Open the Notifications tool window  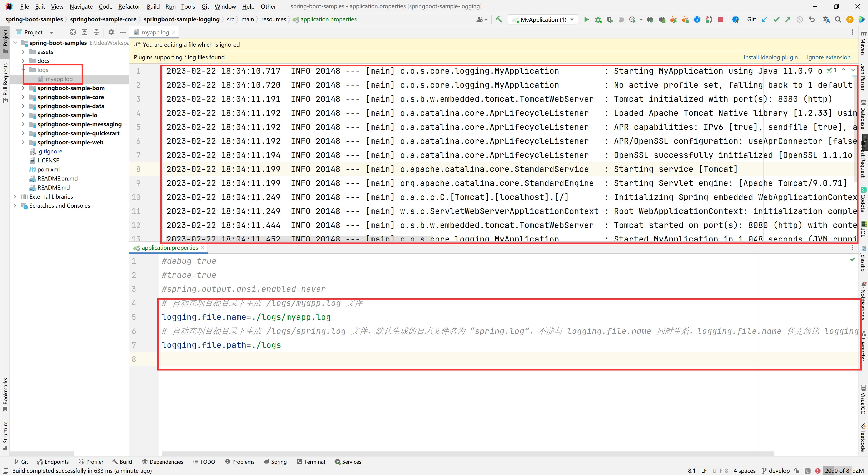coord(863,301)
